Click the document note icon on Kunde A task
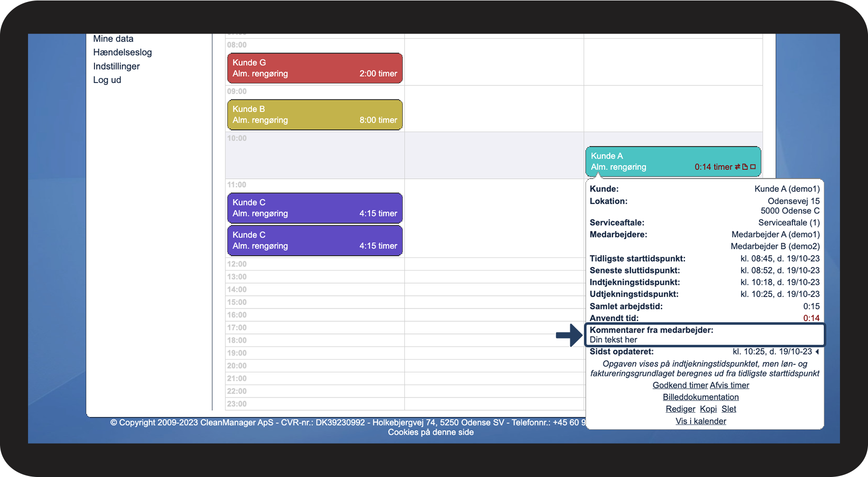Screen dimensions: 868x477 click(745, 167)
